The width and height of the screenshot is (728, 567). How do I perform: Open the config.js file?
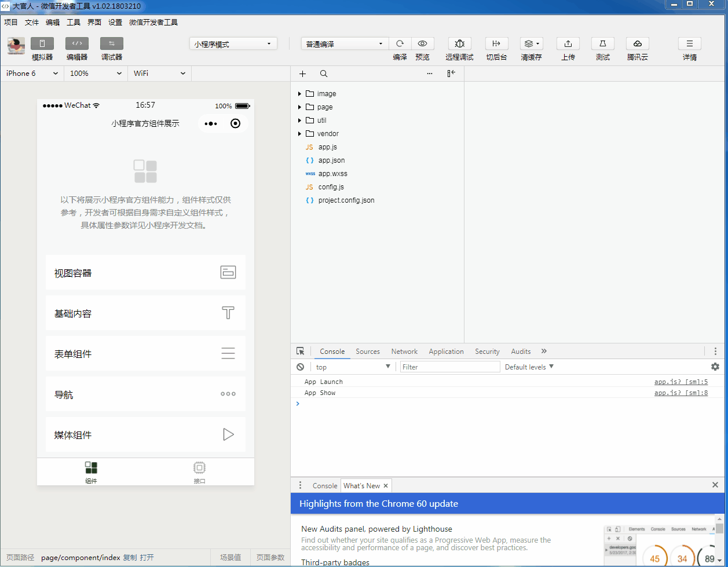tap(331, 187)
